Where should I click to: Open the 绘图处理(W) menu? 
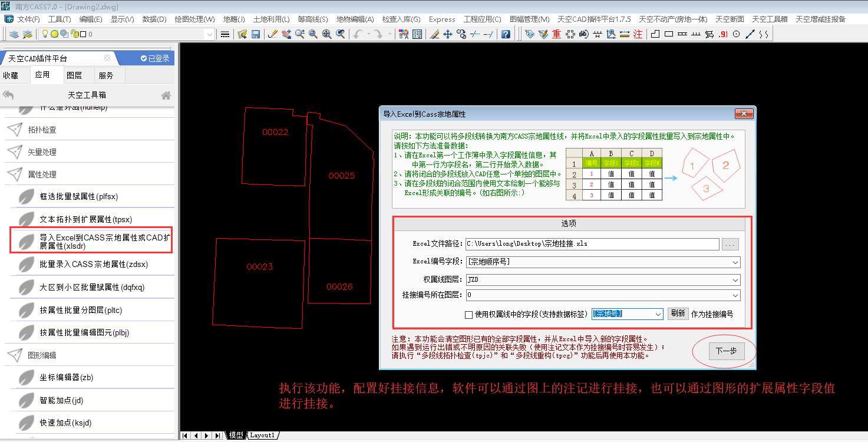click(x=194, y=19)
